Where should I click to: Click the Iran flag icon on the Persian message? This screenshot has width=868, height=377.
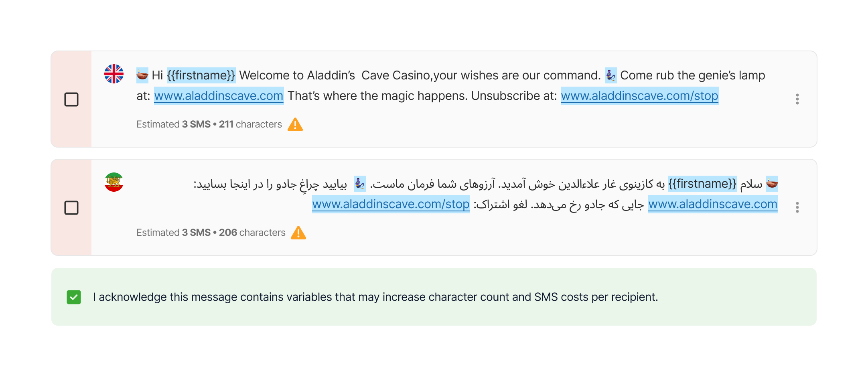(114, 183)
